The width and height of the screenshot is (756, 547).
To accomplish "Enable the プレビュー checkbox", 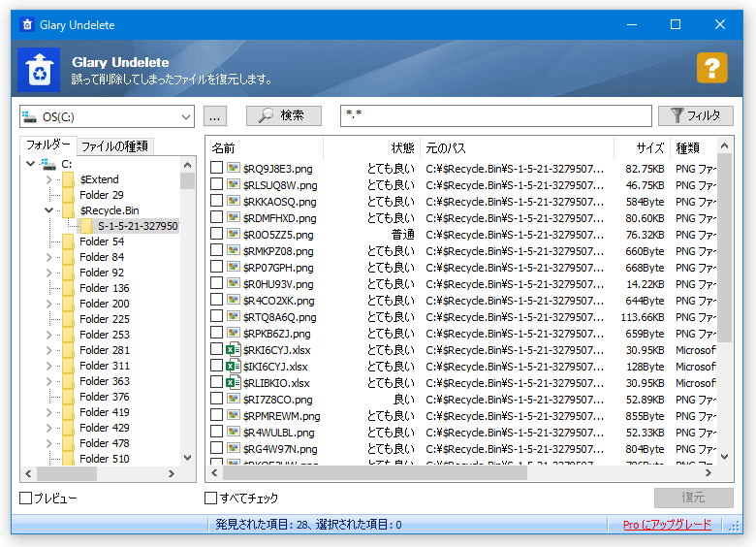I will [25, 498].
